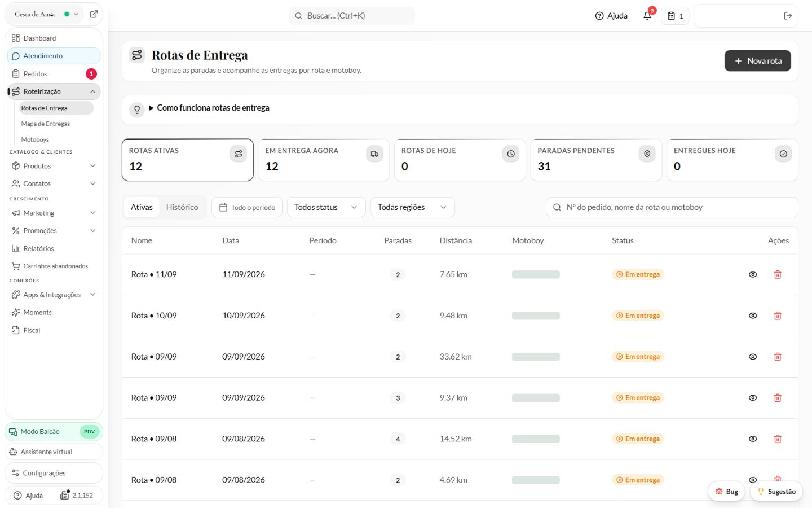Image resolution: width=812 pixels, height=508 pixels.
Task: View details of the 14.52 km route
Action: pyautogui.click(x=753, y=439)
